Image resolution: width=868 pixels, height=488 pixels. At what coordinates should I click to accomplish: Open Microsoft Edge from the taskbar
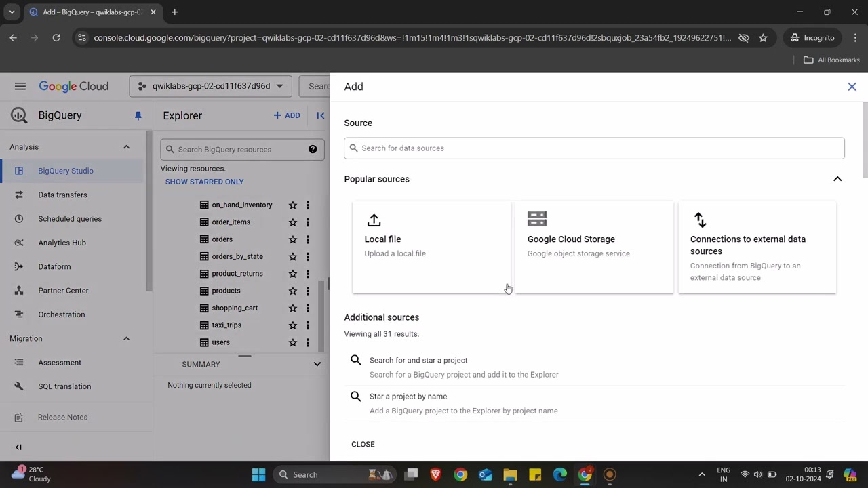(559, 474)
